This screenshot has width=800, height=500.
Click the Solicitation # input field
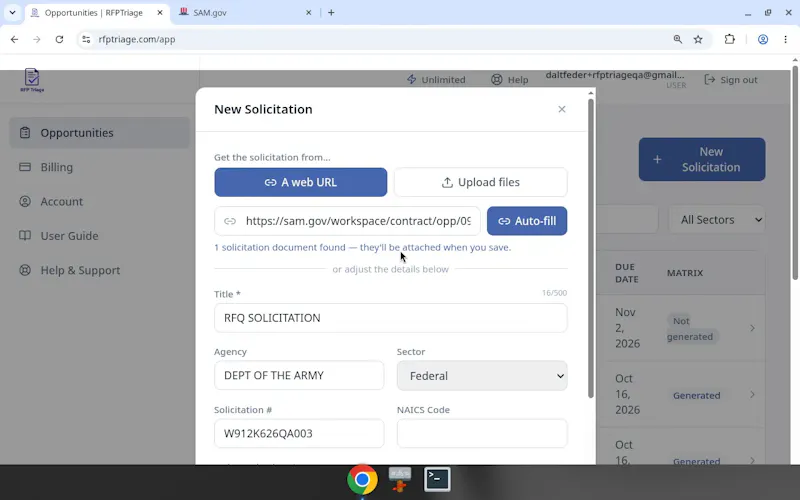(299, 433)
